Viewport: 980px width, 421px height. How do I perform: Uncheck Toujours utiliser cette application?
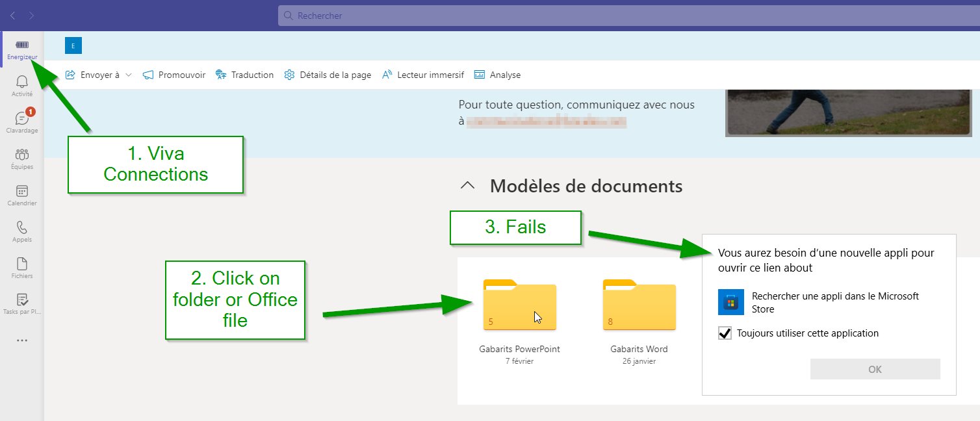(x=725, y=333)
